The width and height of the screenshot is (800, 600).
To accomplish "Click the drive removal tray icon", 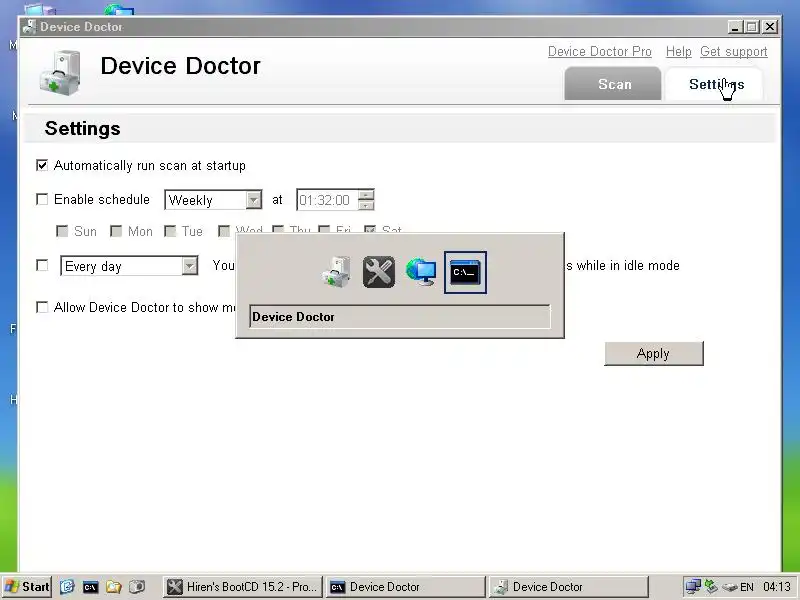I will (730, 587).
